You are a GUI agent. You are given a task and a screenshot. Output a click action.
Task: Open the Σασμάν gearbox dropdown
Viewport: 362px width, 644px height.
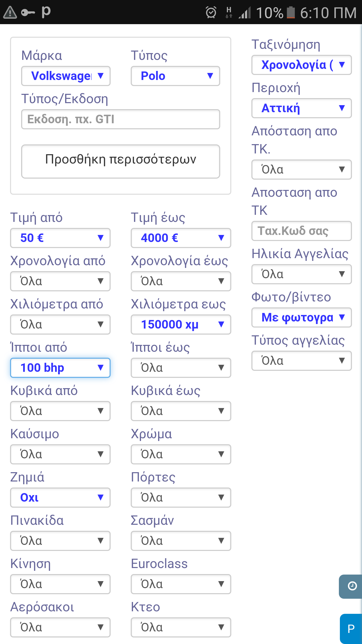coord(181,541)
